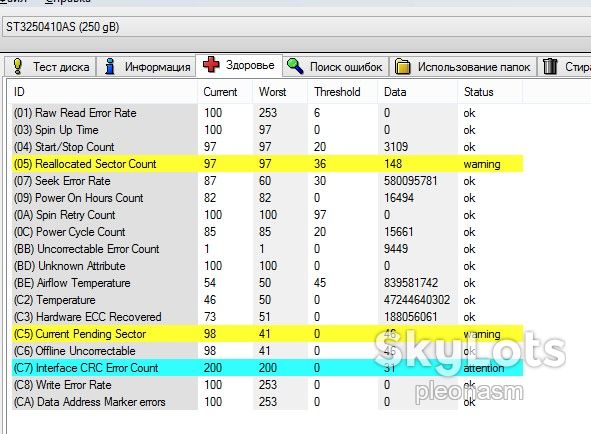591x434 pixels.
Task: Click the attention status of Interface CRC Error
Action: pyautogui.click(x=484, y=368)
